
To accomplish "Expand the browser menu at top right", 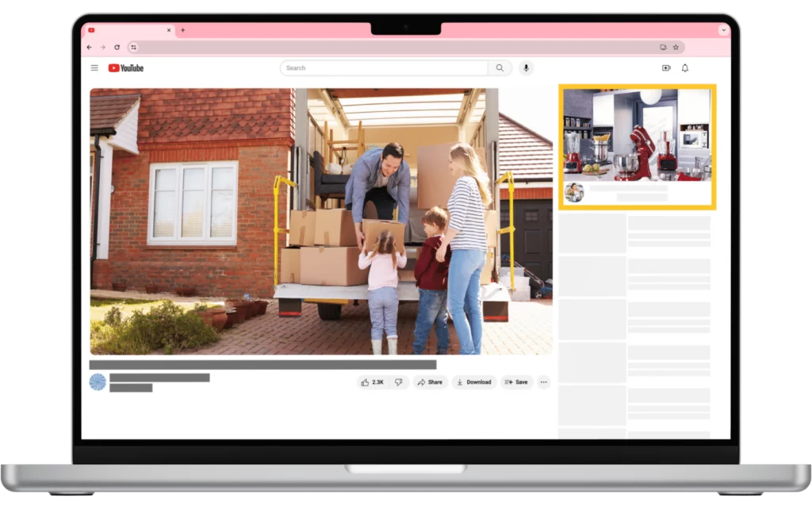I will click(x=722, y=30).
